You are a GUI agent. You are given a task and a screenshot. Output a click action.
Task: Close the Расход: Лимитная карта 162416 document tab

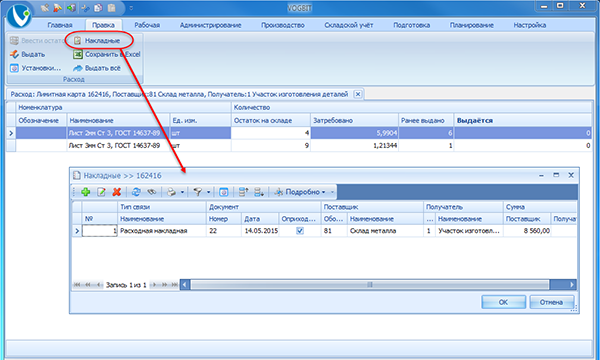pos(358,94)
